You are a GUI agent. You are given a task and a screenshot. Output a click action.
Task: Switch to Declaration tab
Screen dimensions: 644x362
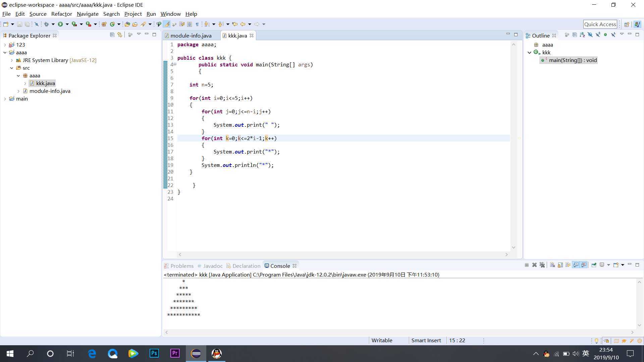[243, 266]
